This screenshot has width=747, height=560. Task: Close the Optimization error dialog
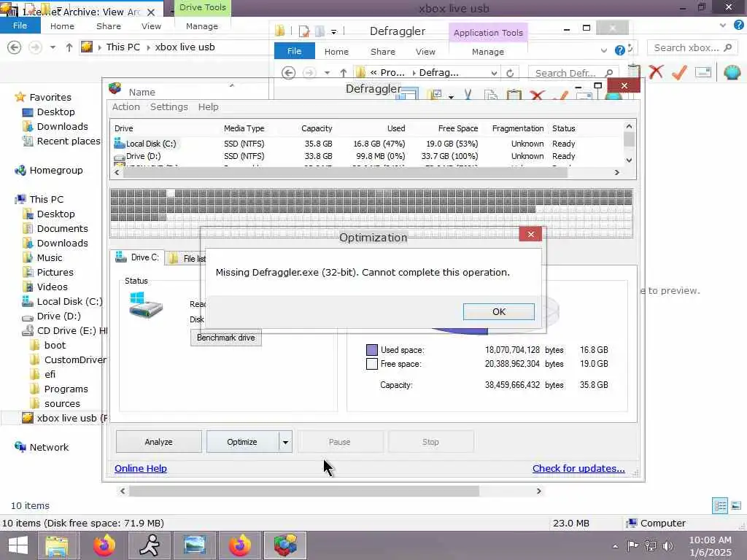click(x=530, y=234)
